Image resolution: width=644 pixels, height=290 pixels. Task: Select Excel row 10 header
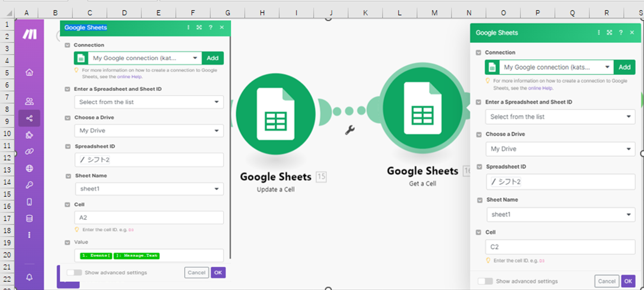tap(7, 133)
